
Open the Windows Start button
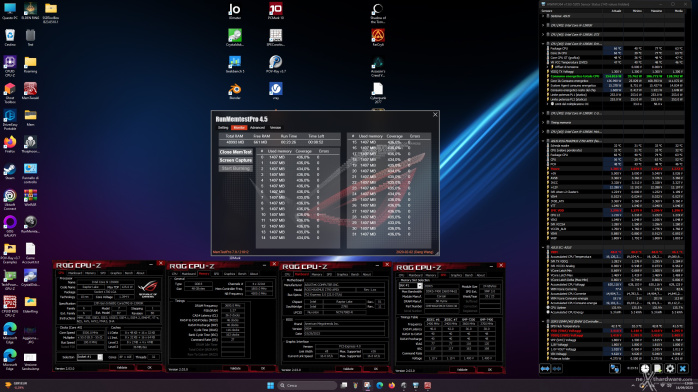point(270,385)
